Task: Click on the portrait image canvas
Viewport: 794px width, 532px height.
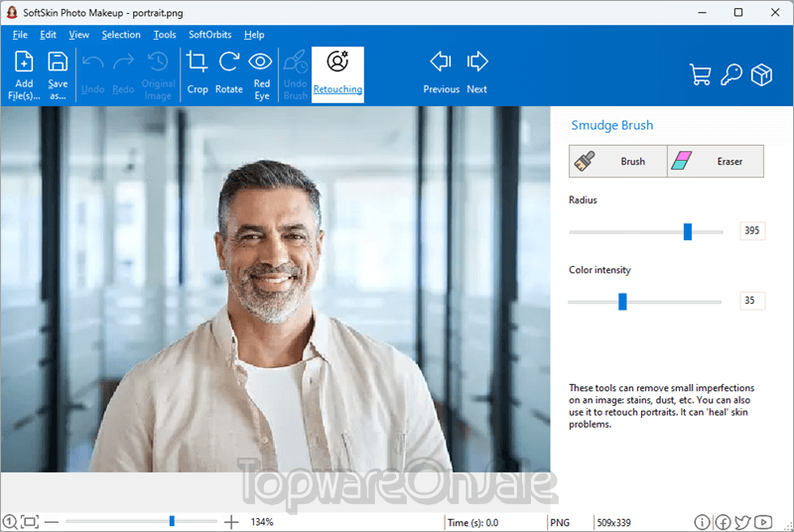Action: [x=275, y=289]
